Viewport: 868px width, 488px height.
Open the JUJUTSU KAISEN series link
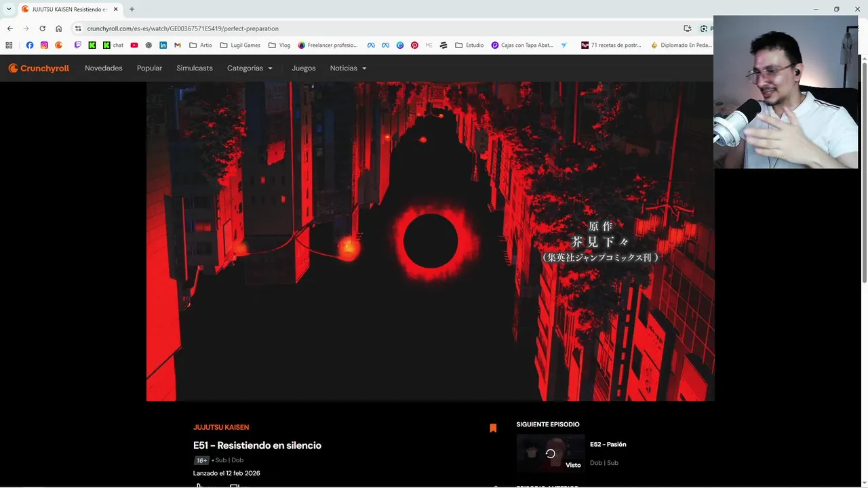point(221,427)
